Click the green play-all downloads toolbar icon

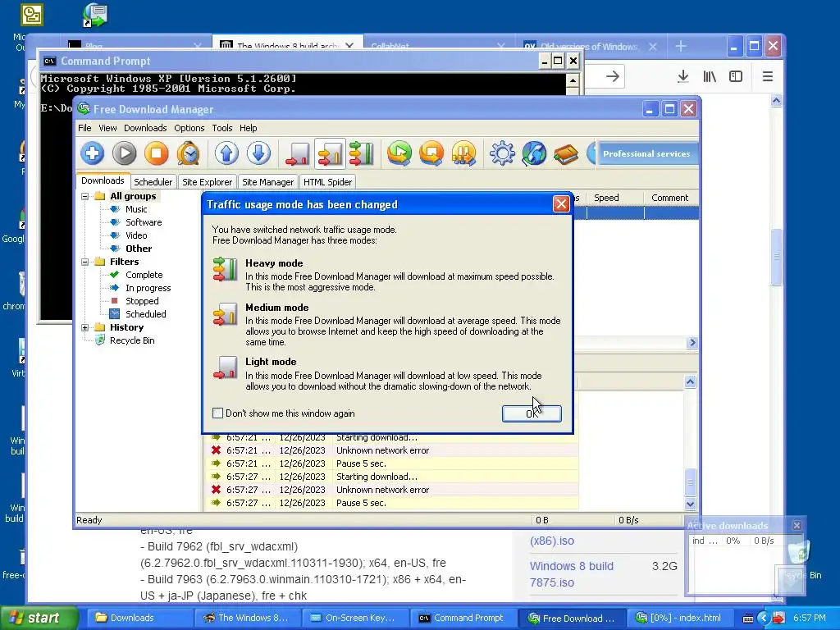click(399, 153)
